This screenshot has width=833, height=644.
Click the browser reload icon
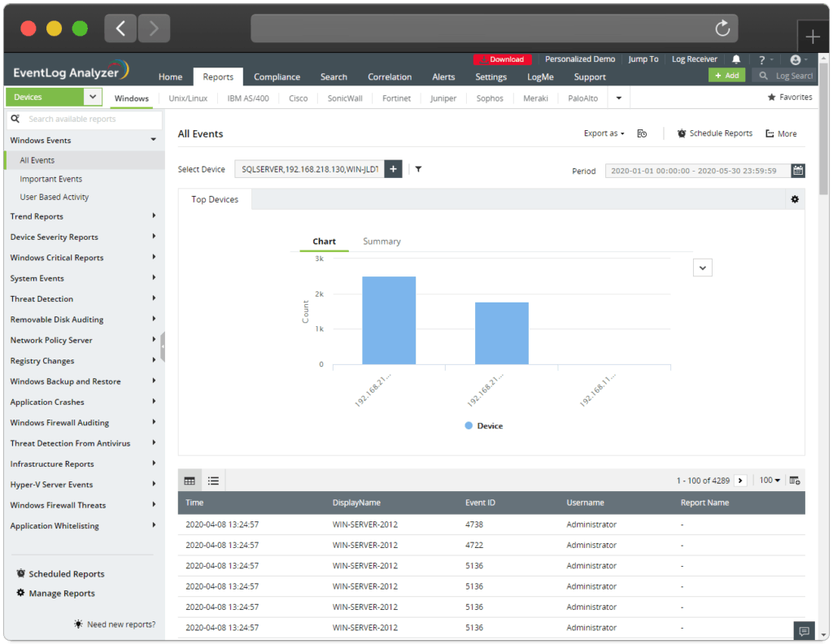coord(722,28)
